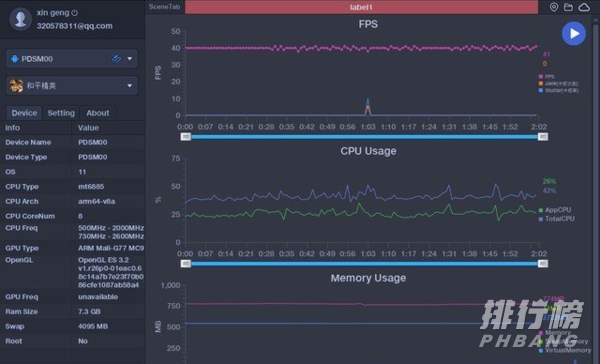600x364 pixels.
Task: Select the Device tab
Action: [24, 113]
